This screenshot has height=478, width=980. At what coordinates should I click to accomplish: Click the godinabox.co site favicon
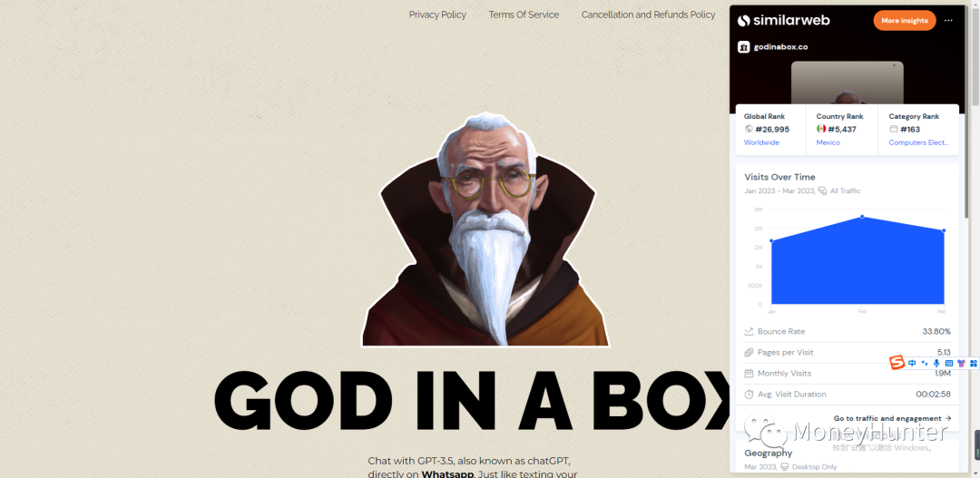coord(743,47)
